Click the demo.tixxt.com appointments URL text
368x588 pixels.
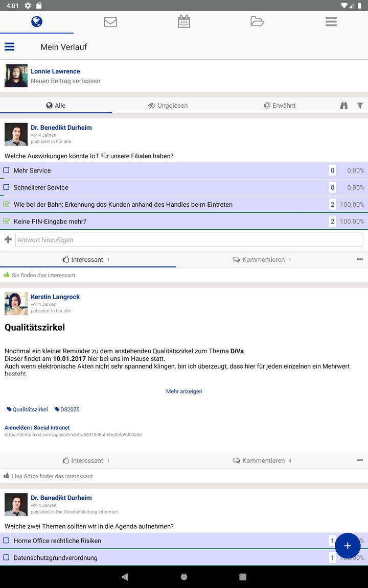[x=73, y=435]
